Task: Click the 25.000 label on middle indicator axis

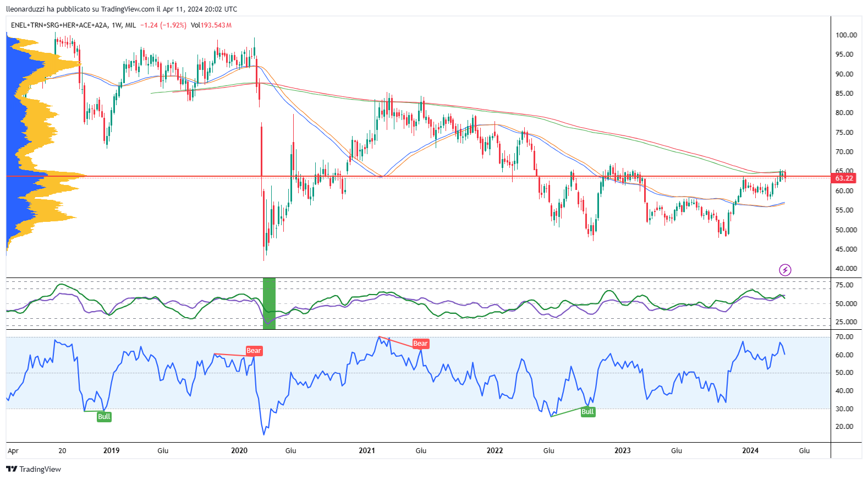Action: [846, 322]
